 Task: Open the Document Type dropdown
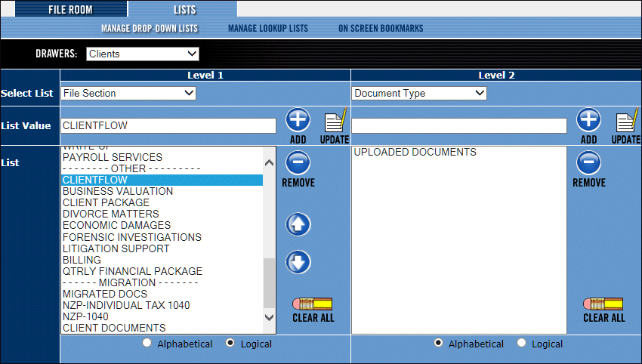coord(419,94)
